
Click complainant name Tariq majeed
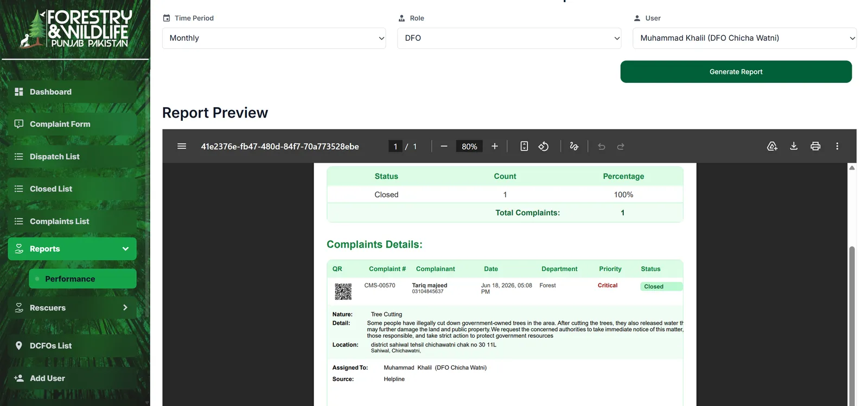(x=430, y=285)
